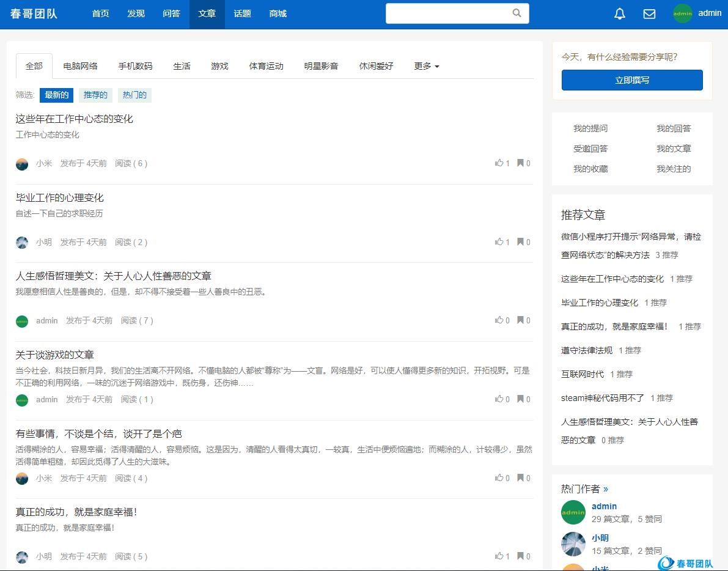
Task: Switch to the 电脑网络 category tab
Action: [80, 66]
